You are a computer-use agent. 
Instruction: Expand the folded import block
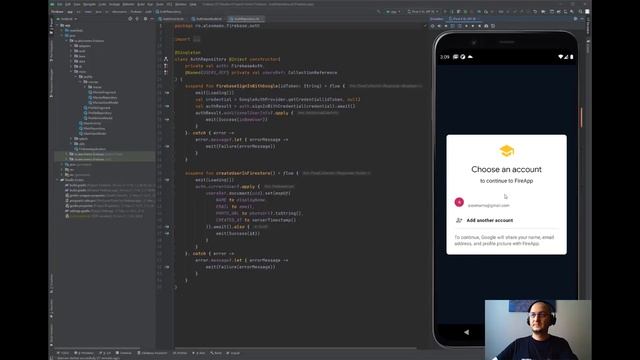196,39
